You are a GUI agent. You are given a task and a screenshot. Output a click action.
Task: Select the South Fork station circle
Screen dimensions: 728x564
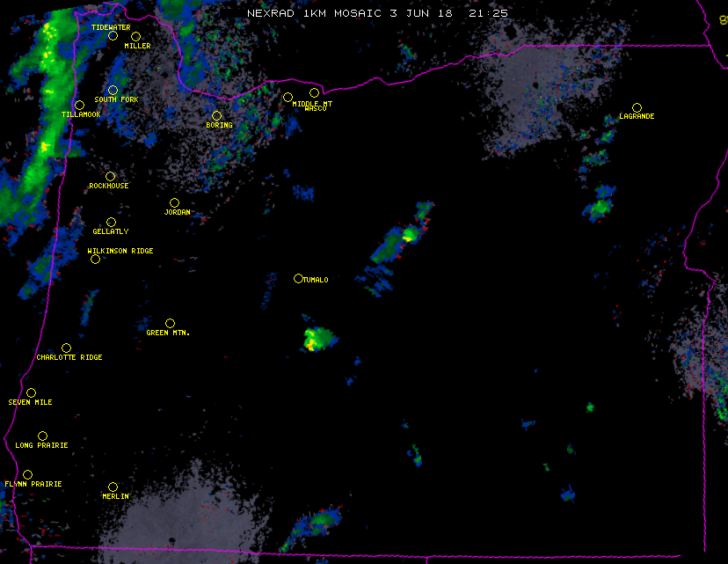[113, 90]
